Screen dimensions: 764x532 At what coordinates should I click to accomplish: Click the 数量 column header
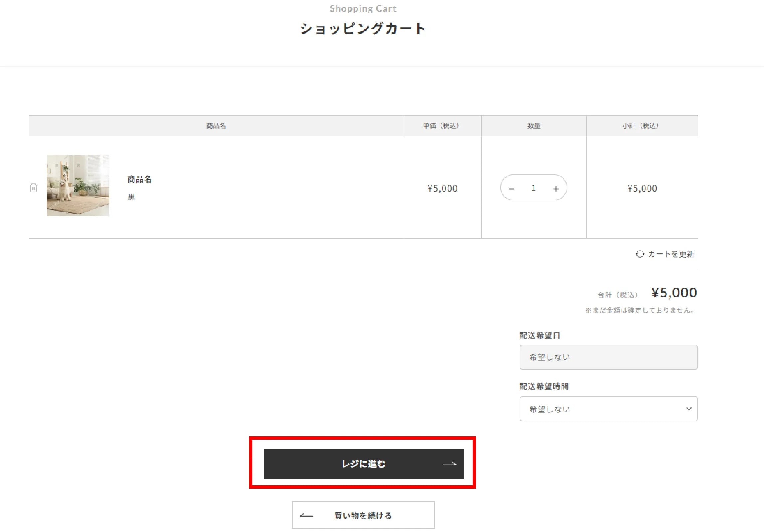coord(534,126)
